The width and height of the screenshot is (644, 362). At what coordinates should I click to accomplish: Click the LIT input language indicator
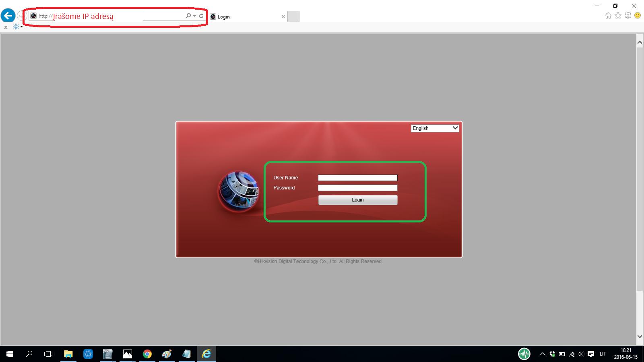coord(603,354)
